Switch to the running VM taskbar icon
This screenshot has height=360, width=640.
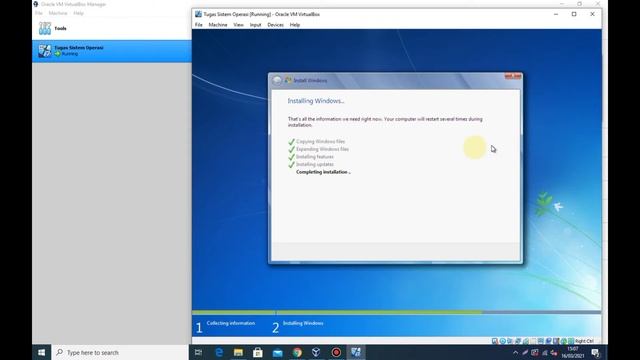pyautogui.click(x=356, y=352)
